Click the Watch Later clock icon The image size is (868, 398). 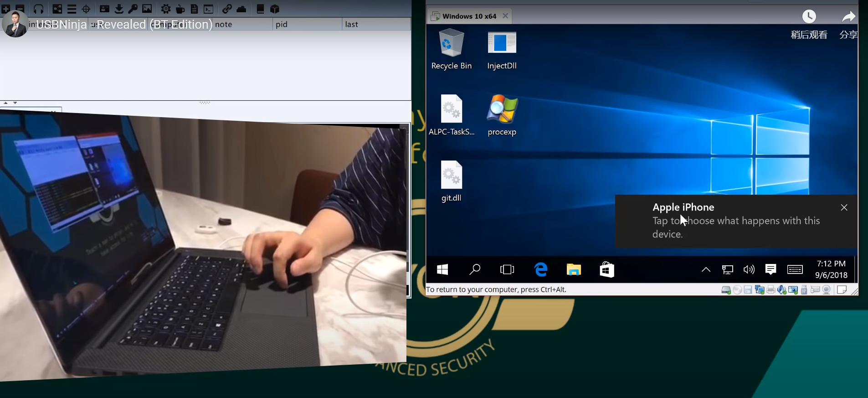click(809, 17)
